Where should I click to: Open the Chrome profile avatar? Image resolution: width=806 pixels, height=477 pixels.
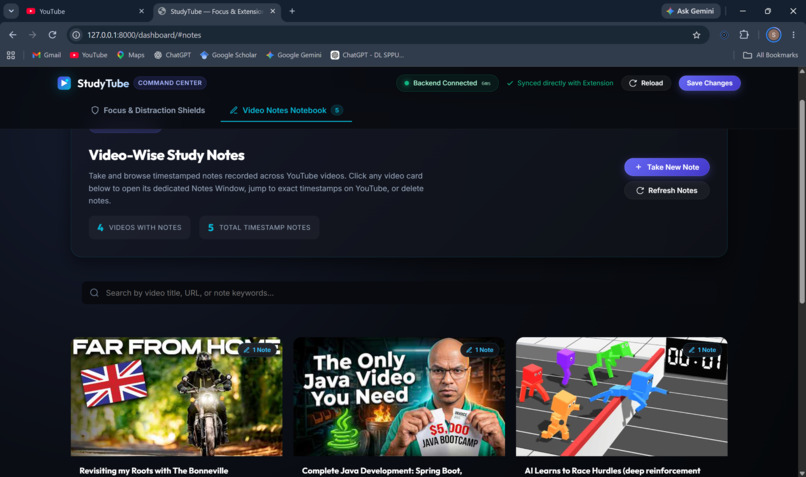(773, 35)
